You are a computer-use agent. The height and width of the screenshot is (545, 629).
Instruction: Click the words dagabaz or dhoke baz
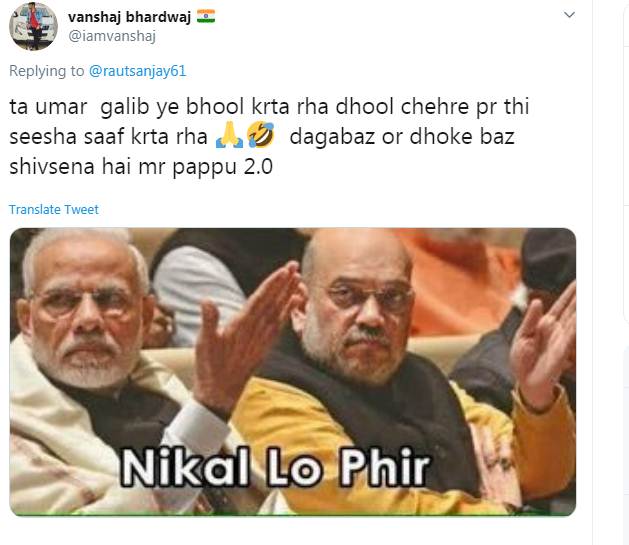[x=402, y=137]
